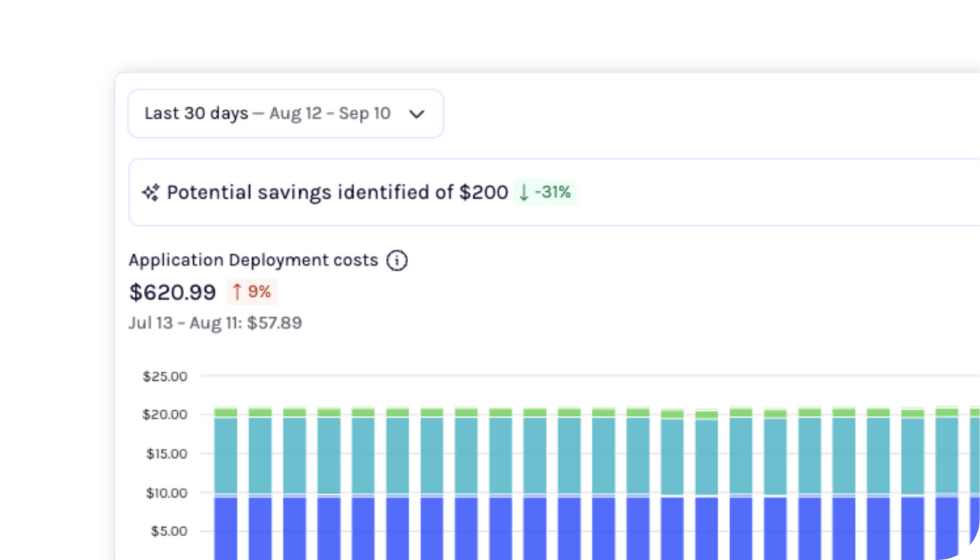This screenshot has width=980, height=560.
Task: Open the Last 30 days date range dropdown
Action: point(285,113)
